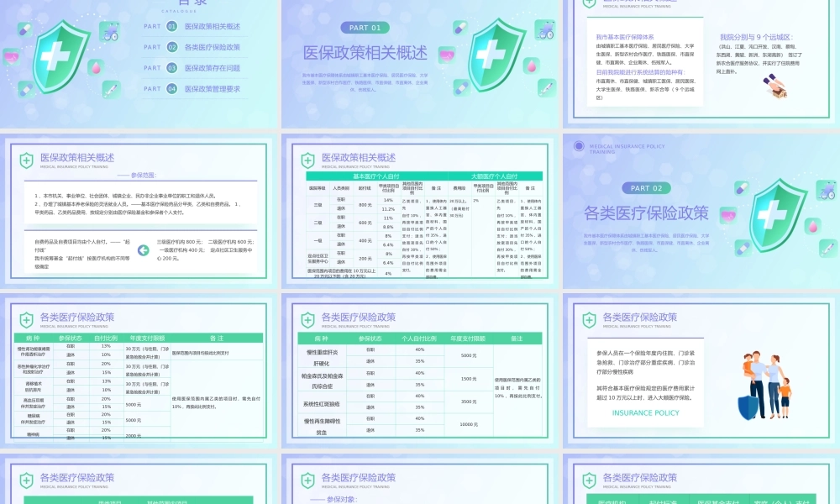Select the PART 01 section title slide
This screenshot has width=840, height=504.
421,63
